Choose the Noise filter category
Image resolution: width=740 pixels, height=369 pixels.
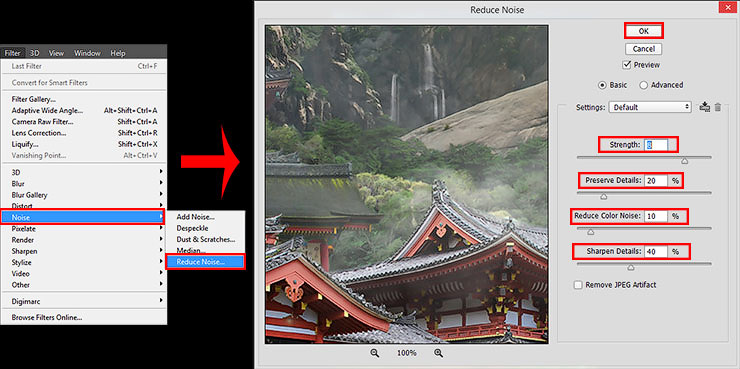[83, 217]
